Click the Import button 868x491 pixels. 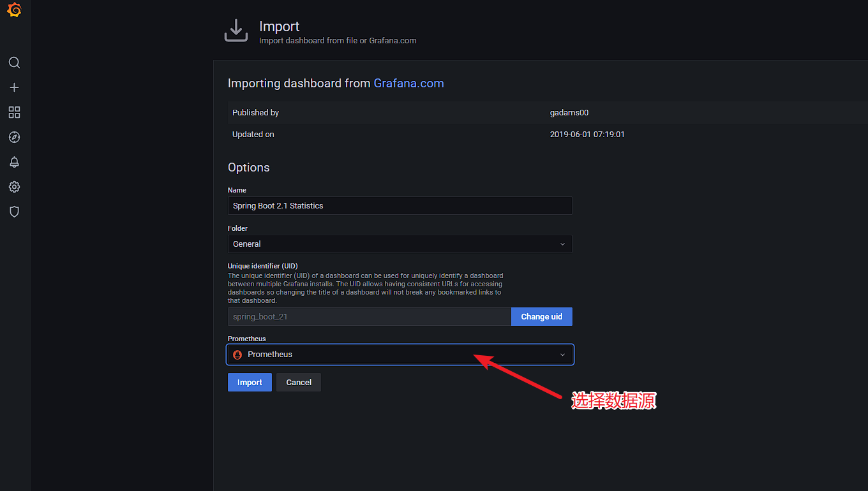[250, 382]
